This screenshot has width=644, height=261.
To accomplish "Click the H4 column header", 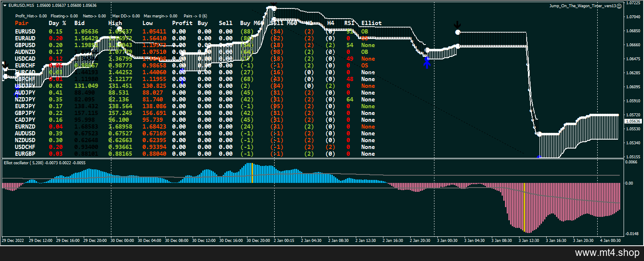I will coord(331,23).
